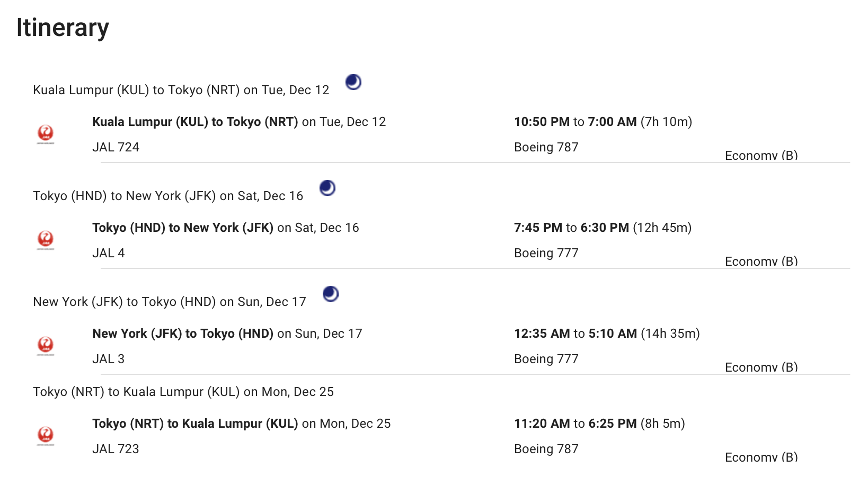Select the Itinerary heading
The height and width of the screenshot is (486, 868).
(x=63, y=28)
